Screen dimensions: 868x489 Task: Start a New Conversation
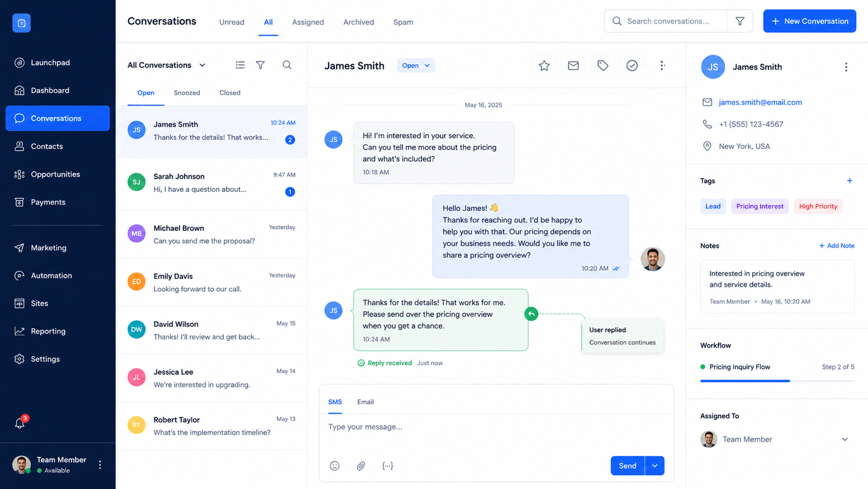809,21
